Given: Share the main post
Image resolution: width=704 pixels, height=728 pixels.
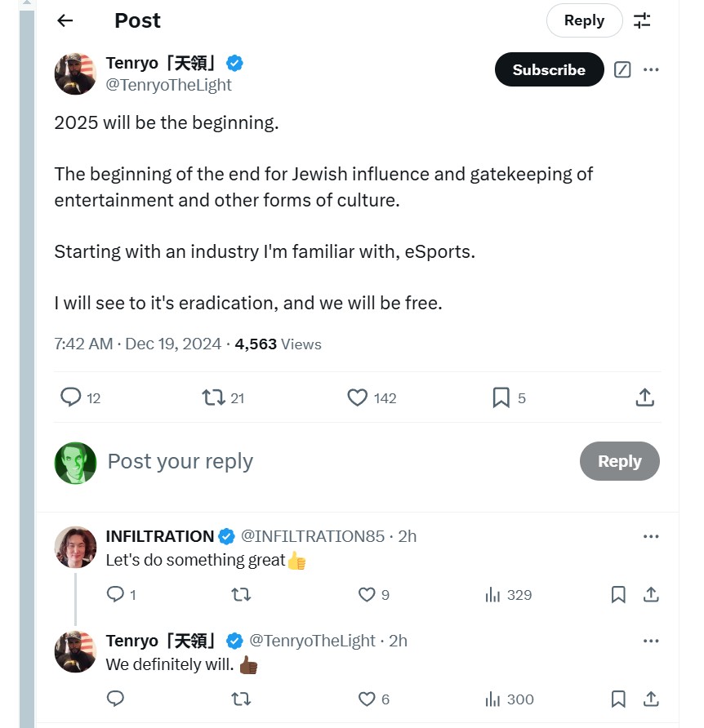Looking at the screenshot, I should click(x=644, y=397).
